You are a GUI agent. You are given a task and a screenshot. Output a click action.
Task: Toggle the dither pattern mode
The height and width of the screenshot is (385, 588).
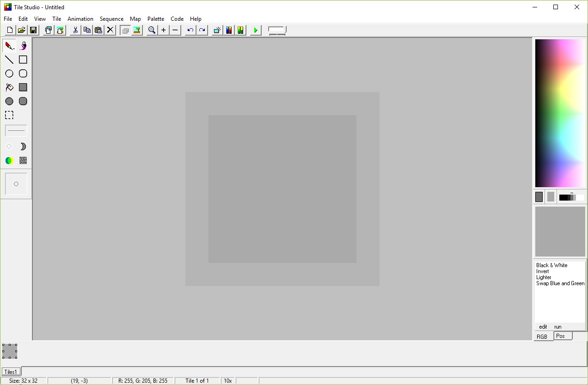tap(23, 160)
